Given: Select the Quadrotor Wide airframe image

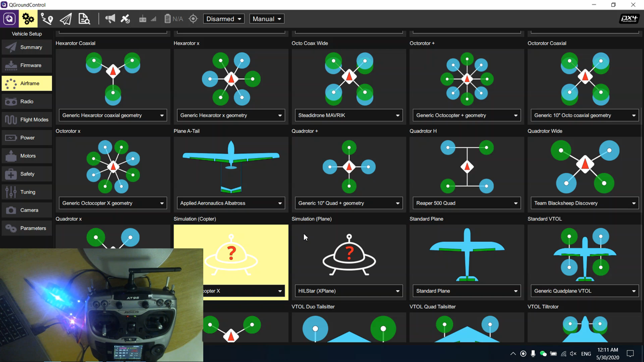Looking at the screenshot, I should tap(585, 166).
